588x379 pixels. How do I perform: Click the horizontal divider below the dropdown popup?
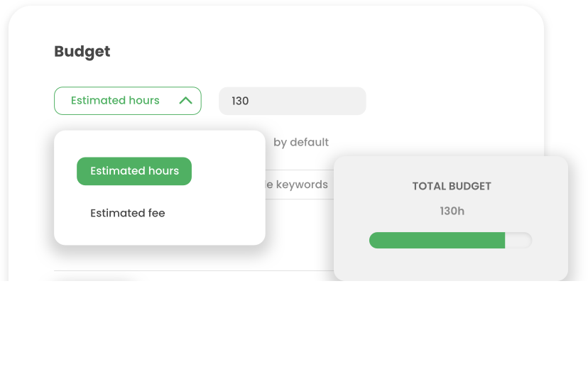point(193,270)
